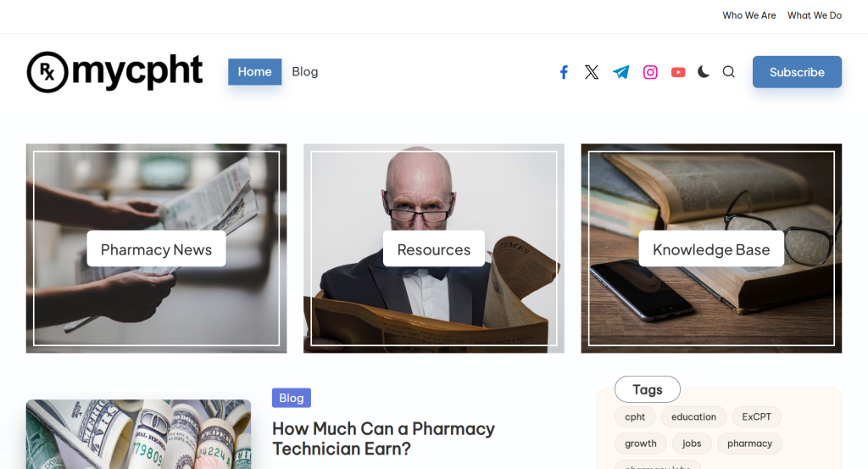Screen dimensions: 868x469
Task: Go to the Blog menu item
Action: pos(305,72)
